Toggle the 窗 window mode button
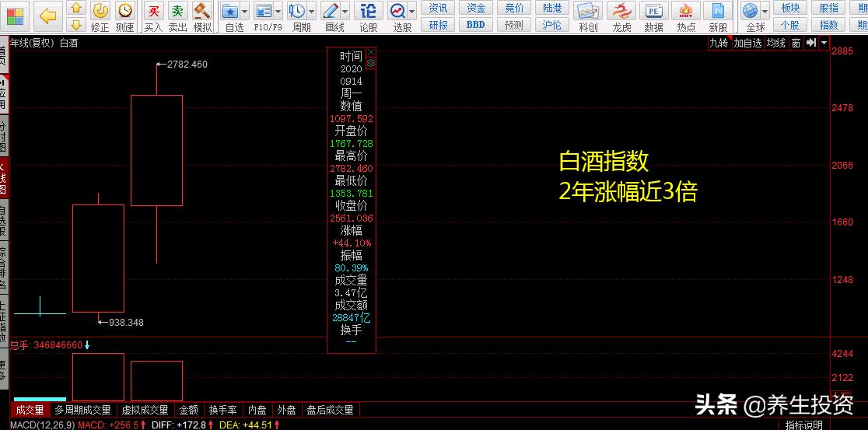The height and width of the screenshot is (430, 868). pyautogui.click(x=796, y=43)
